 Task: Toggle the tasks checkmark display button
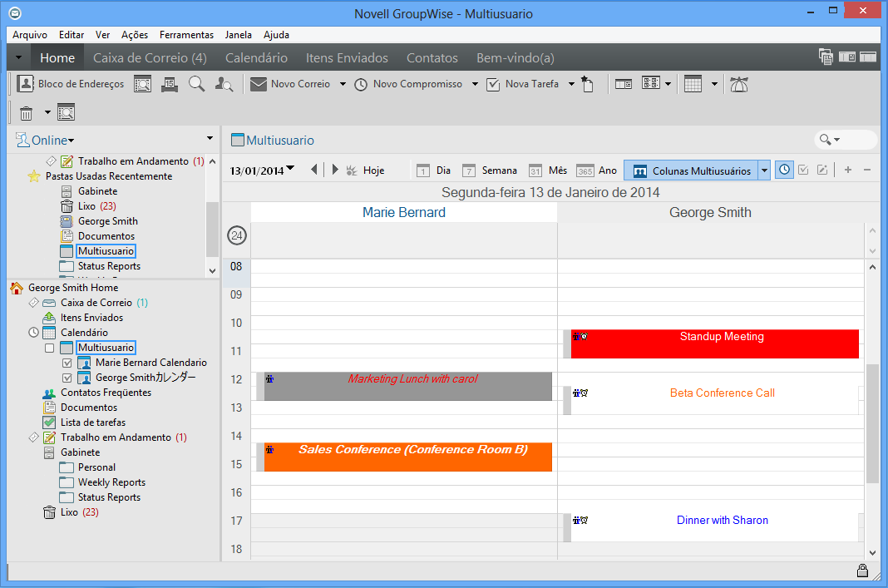pos(803,170)
